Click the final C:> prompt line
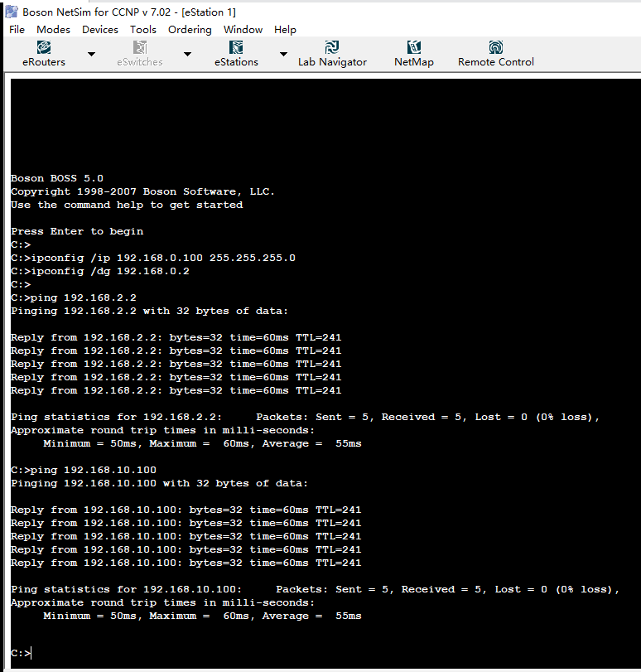This screenshot has width=641, height=672. 21,653
